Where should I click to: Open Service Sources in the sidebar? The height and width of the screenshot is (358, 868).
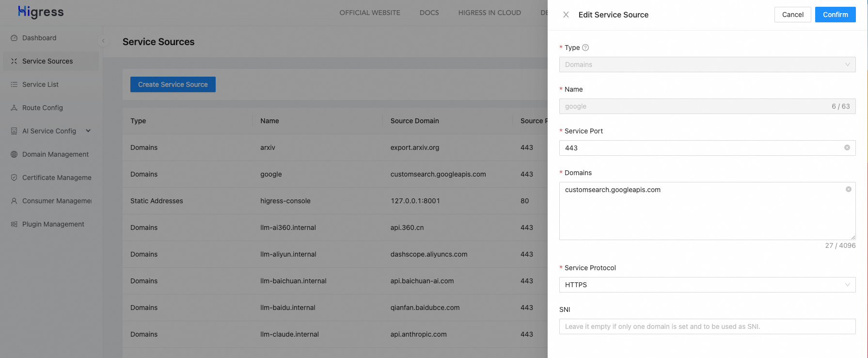tap(47, 61)
